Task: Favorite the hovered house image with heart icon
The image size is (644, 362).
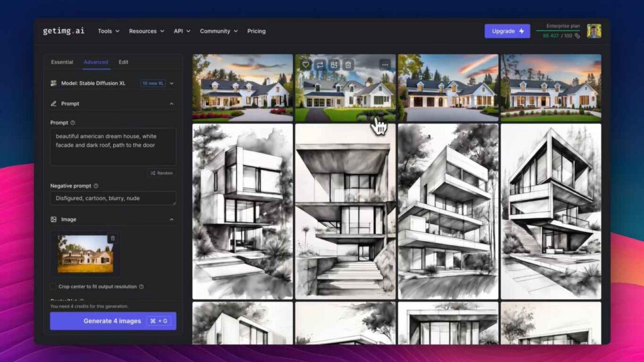Action: click(x=306, y=65)
